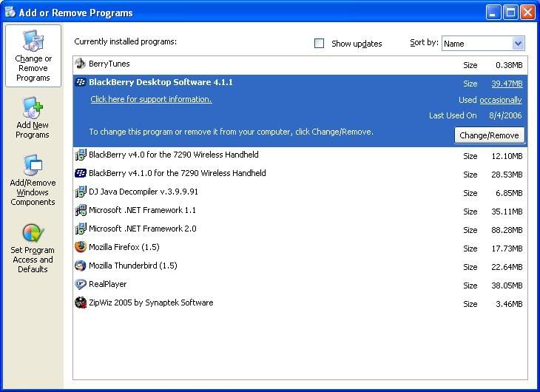The height and width of the screenshot is (392, 540).
Task: Open Change or Remove Programs sidebar icon
Action: coord(33,41)
